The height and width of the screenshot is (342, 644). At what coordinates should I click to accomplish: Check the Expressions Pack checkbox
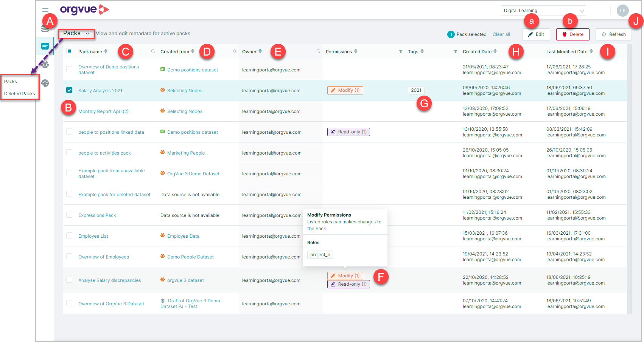(69, 215)
